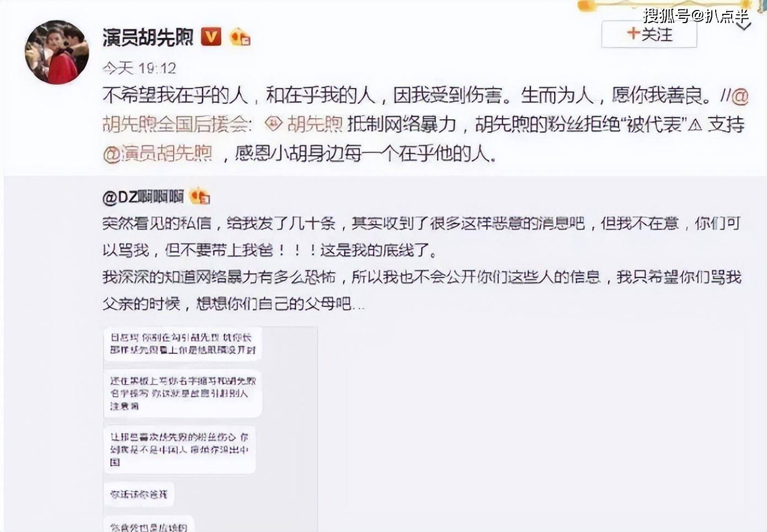Open the @DZ啊啊啊 reposted author link

click(x=143, y=196)
